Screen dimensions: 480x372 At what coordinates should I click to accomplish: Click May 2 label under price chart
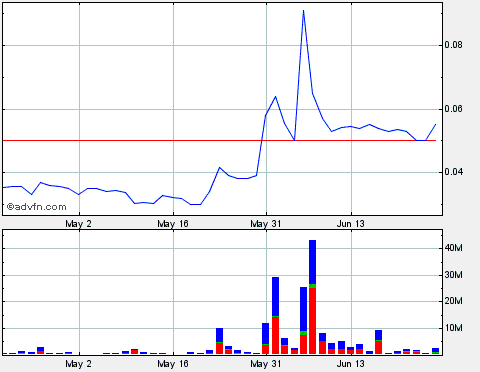point(78,224)
